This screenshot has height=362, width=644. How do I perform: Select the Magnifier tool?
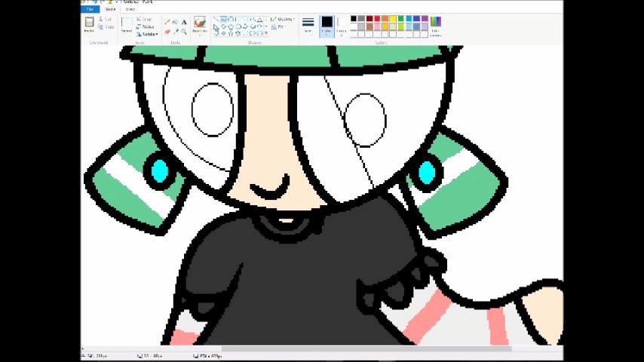[x=184, y=32]
